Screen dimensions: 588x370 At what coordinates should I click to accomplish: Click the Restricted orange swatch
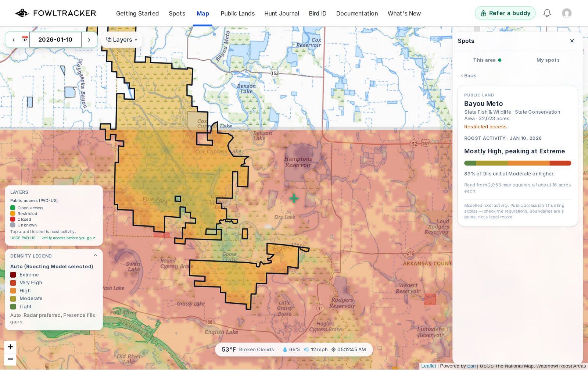click(x=13, y=213)
